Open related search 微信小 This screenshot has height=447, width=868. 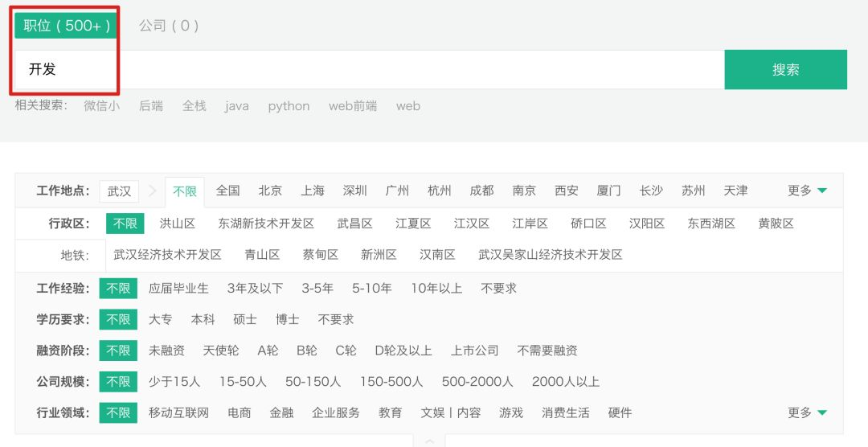(101, 106)
